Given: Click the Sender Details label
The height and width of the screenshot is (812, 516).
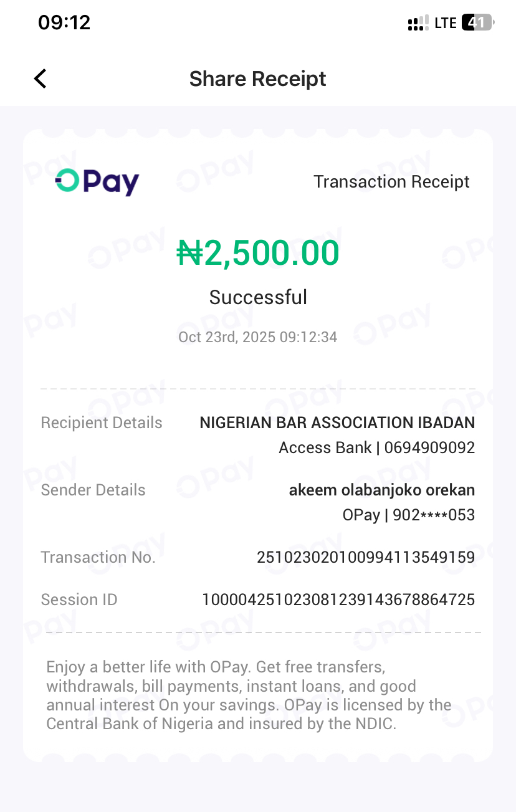Looking at the screenshot, I should (x=93, y=490).
